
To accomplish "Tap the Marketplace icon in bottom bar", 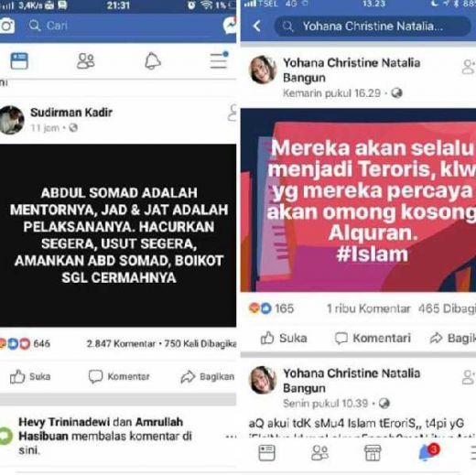I will point(373,452).
